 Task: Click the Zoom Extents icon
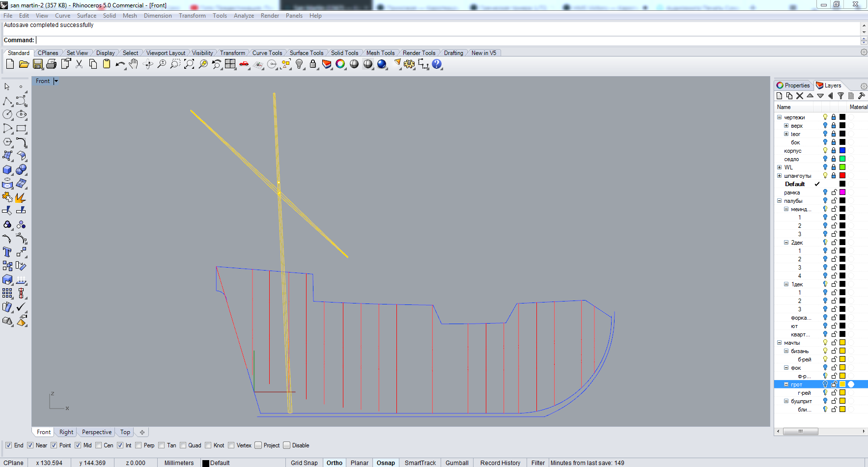tap(189, 64)
